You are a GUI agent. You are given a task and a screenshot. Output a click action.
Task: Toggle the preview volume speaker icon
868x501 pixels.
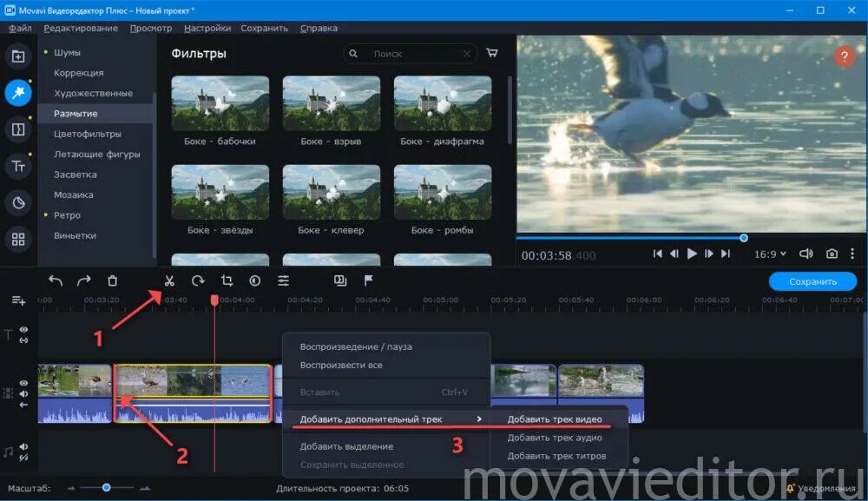(x=806, y=254)
